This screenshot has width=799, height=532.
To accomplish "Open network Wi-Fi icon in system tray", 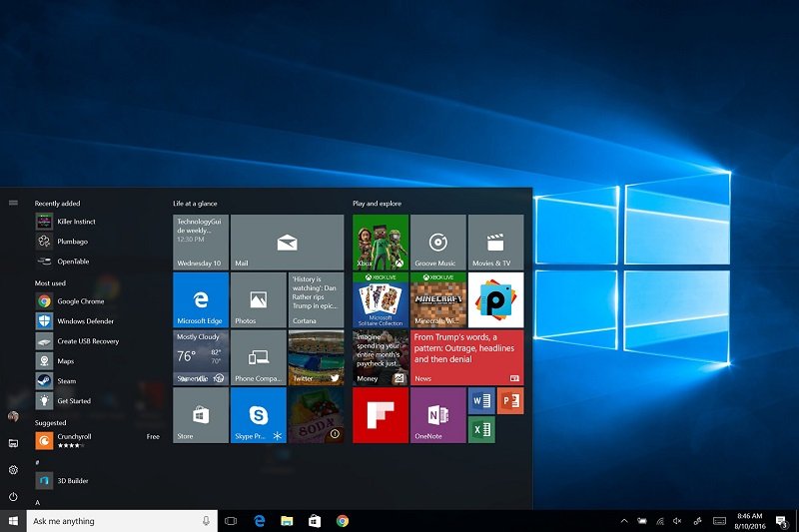I will 660,521.
